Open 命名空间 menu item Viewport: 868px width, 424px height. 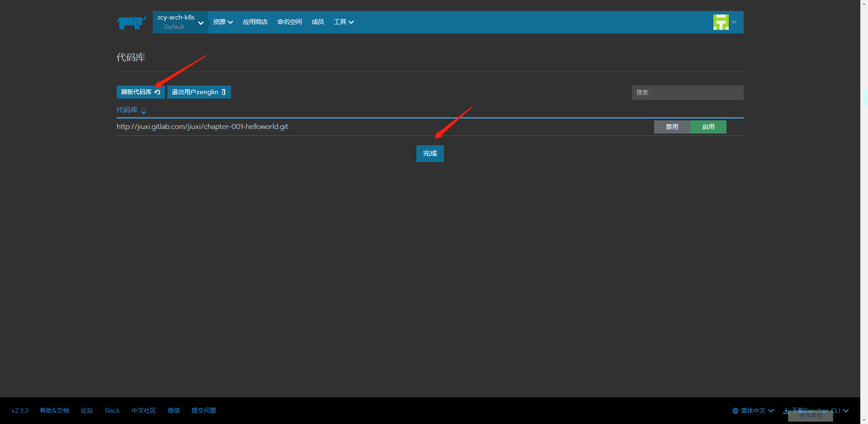point(289,22)
